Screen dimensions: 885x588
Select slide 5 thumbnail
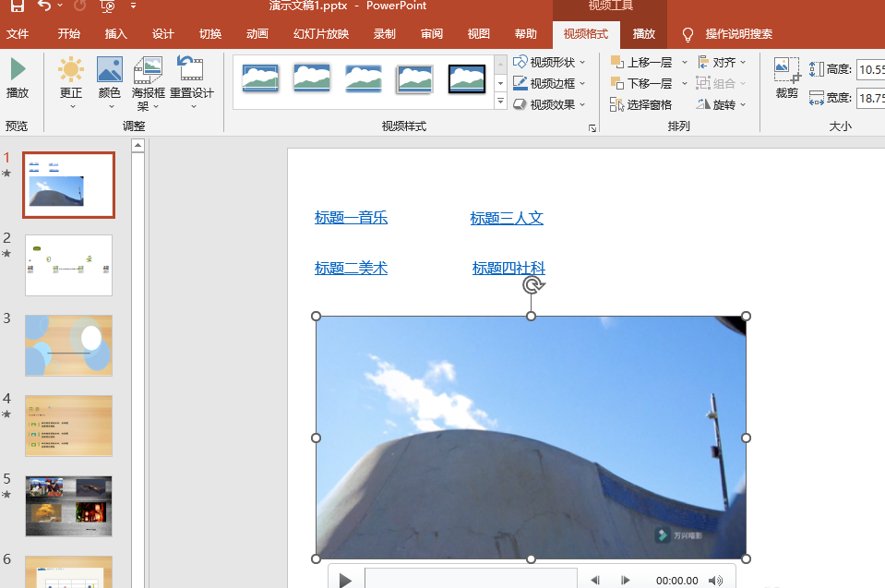click(69, 506)
